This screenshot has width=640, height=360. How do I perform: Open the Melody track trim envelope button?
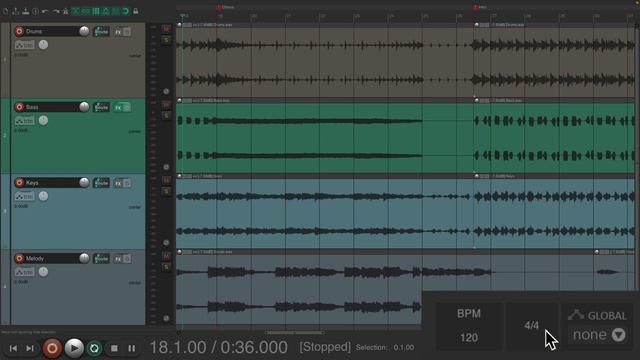pos(24,272)
